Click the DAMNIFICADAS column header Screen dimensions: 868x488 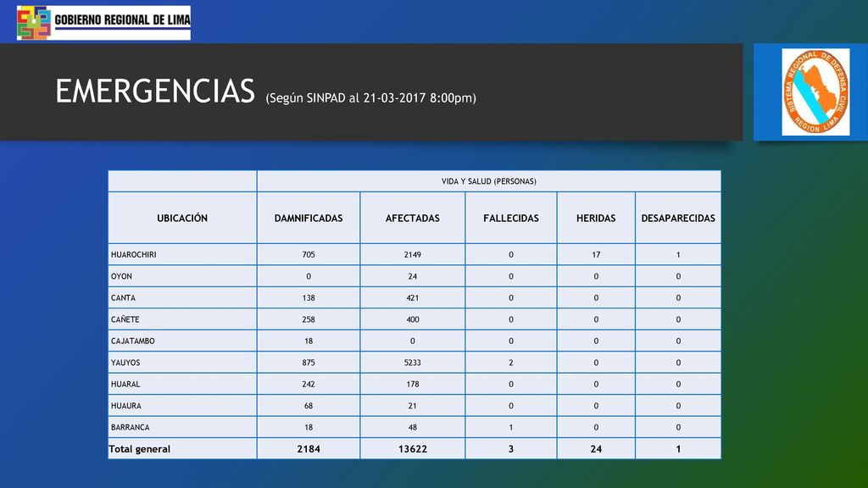(309, 218)
